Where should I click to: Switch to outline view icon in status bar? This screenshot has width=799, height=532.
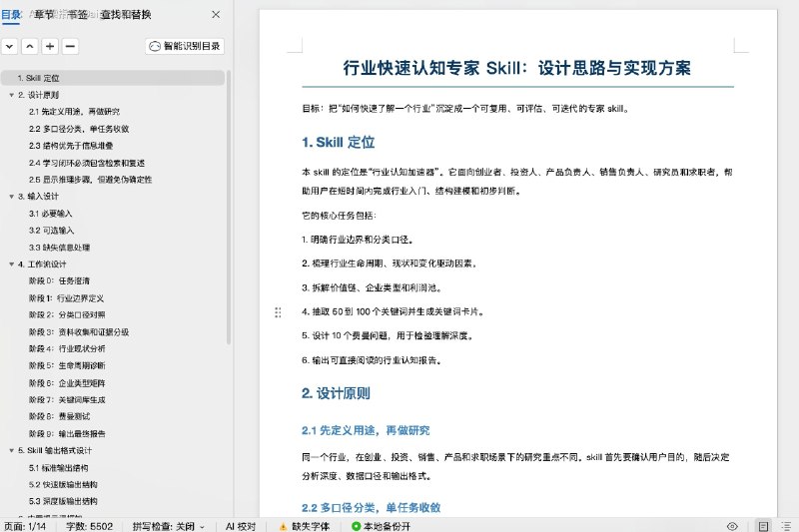[786, 526]
